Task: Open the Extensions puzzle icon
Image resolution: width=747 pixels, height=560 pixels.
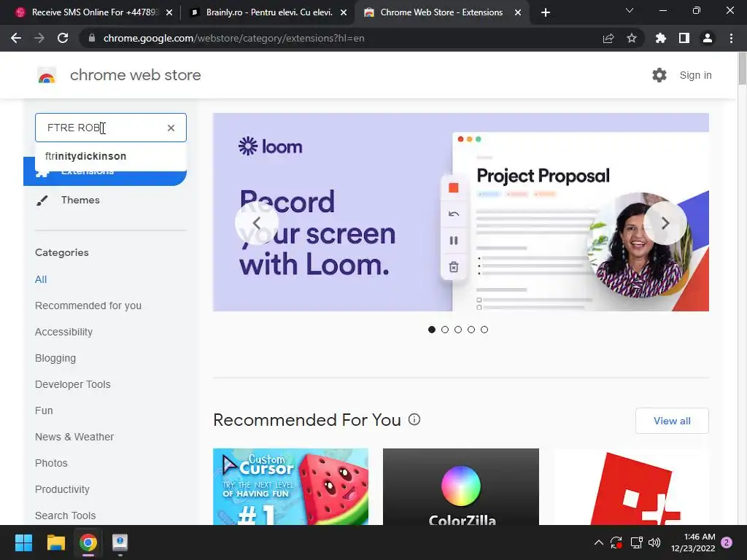Action: pos(661,38)
